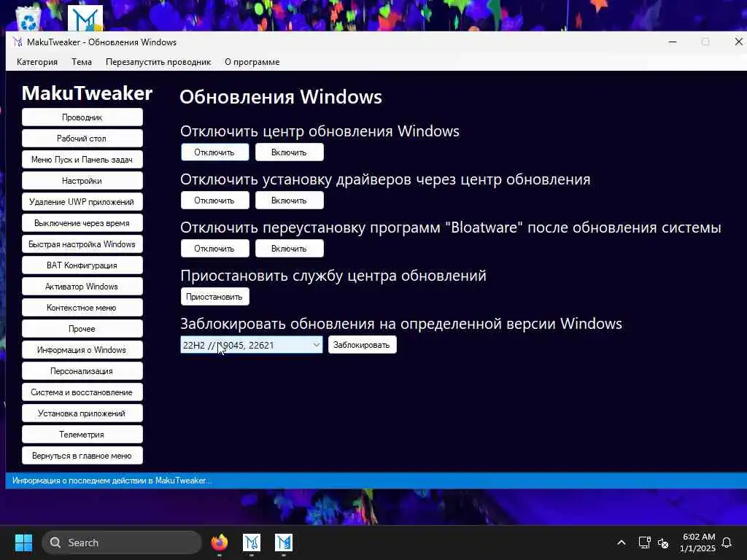This screenshot has width=747, height=560.
Task: Open the О программе menu
Action: coord(252,62)
